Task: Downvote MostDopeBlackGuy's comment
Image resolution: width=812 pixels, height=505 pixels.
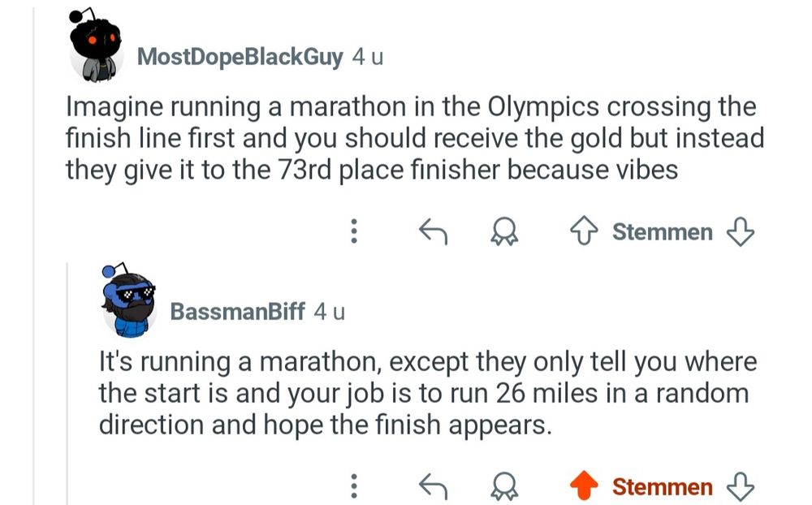Action: click(x=740, y=233)
